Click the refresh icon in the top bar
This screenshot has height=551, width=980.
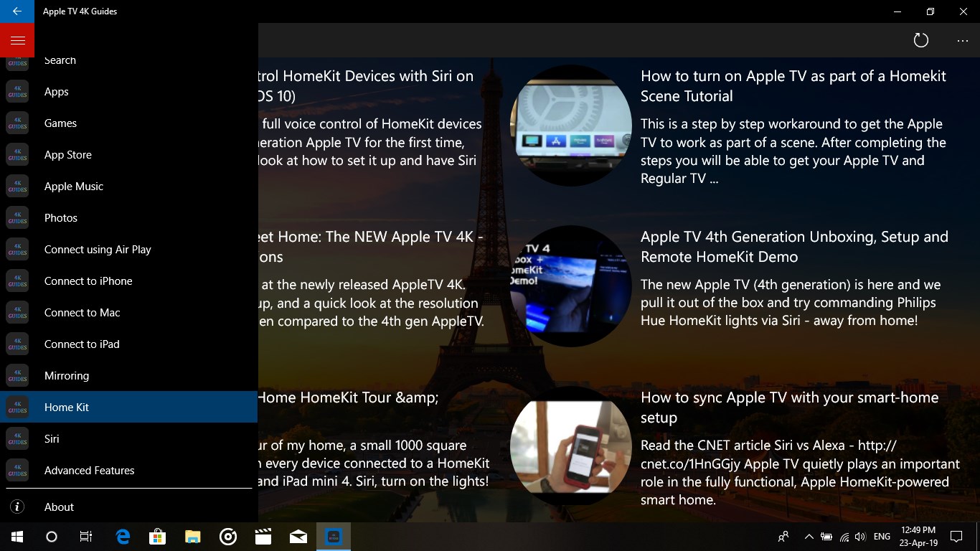coord(921,41)
